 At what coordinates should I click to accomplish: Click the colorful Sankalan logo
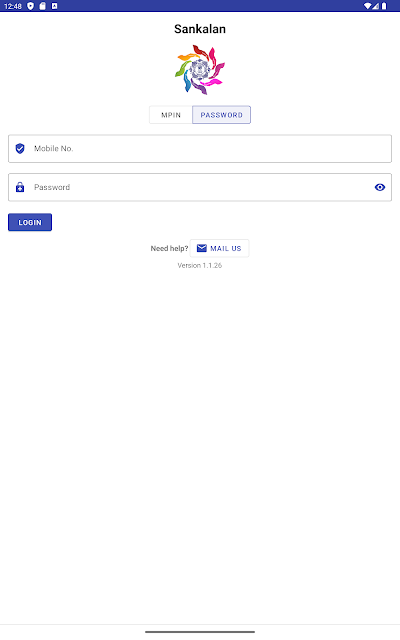click(x=200, y=70)
